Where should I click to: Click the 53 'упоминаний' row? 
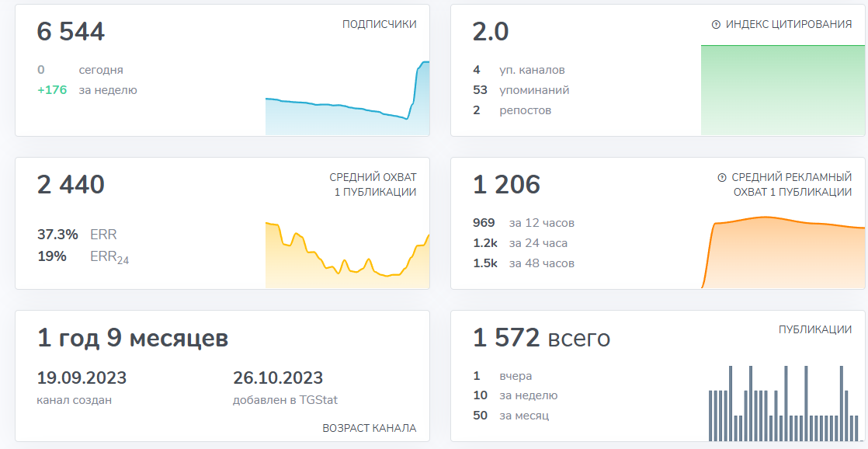tap(521, 90)
